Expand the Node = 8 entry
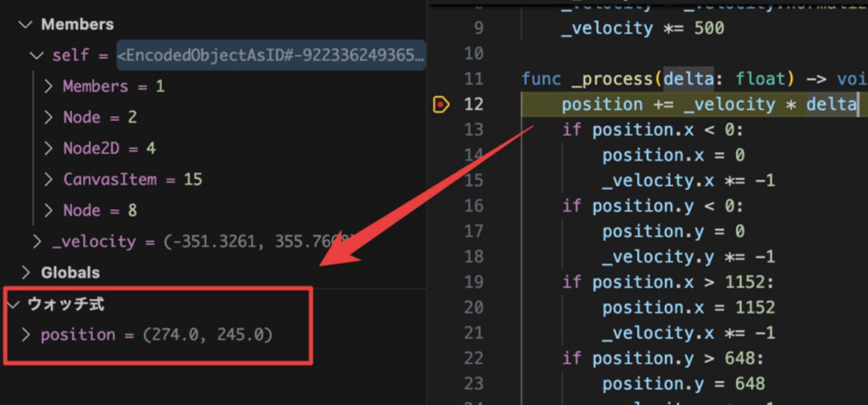The width and height of the screenshot is (868, 405). [48, 210]
